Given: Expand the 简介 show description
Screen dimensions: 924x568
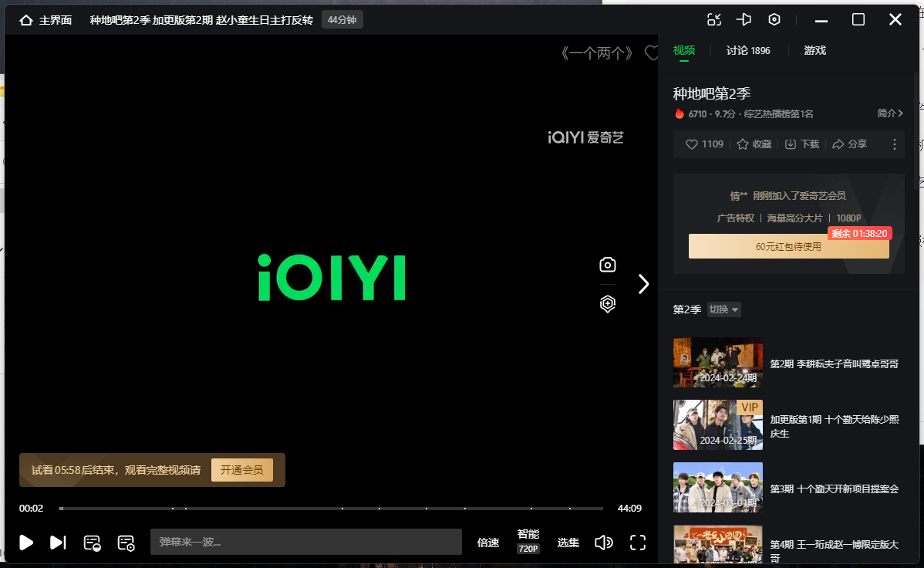Looking at the screenshot, I should click(889, 113).
